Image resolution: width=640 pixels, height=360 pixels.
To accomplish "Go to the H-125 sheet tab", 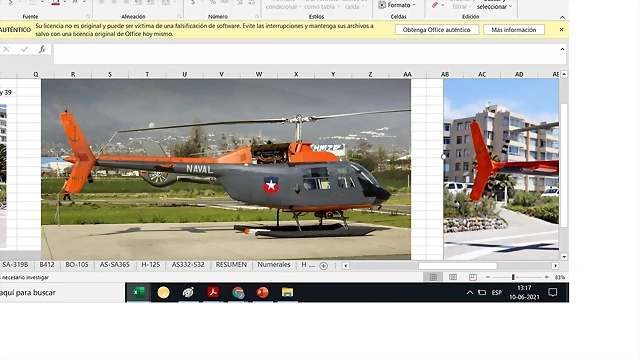I will 151,264.
